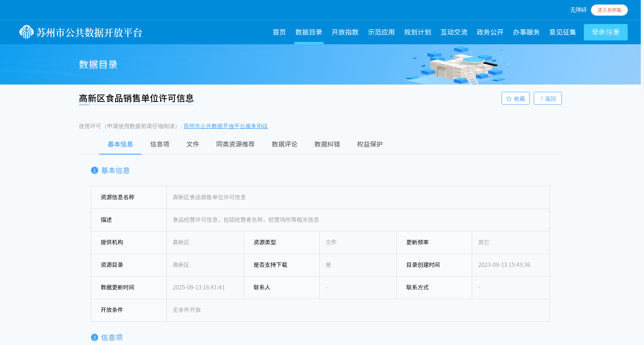Screen dimensions: 644x345
Task: Switch to the 权益保护 tab
Action: tap(370, 144)
